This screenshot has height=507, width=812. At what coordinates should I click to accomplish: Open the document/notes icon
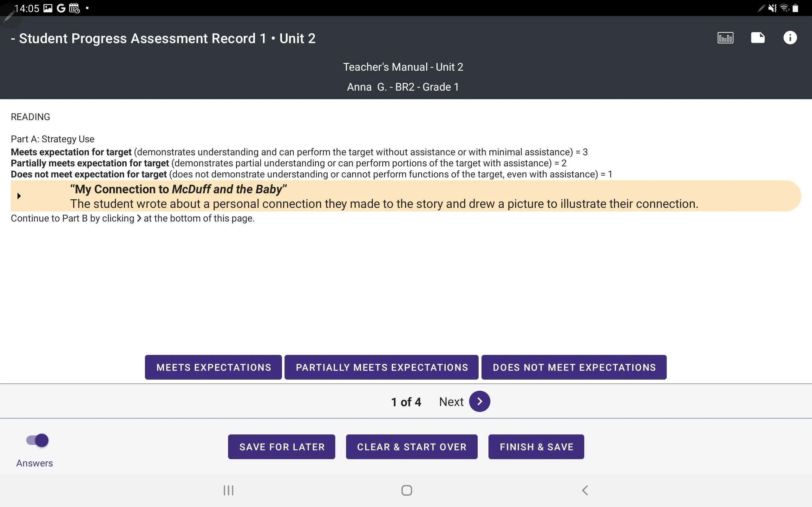758,37
